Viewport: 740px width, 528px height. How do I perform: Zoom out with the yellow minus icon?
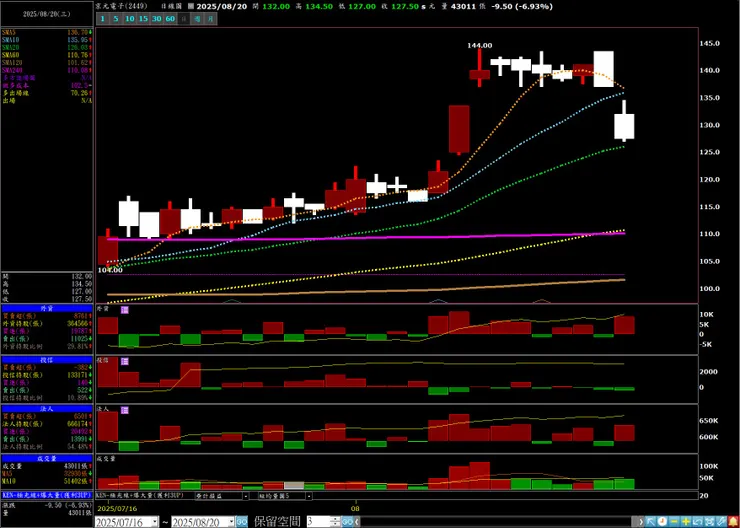[x=674, y=522]
